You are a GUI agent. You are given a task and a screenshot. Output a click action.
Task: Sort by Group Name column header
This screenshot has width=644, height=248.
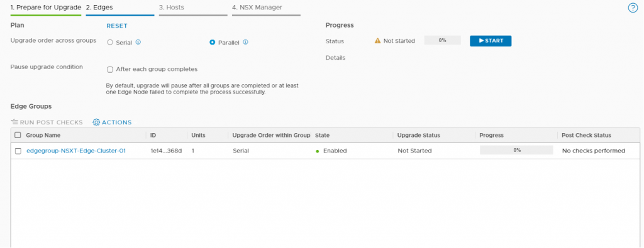(43, 135)
